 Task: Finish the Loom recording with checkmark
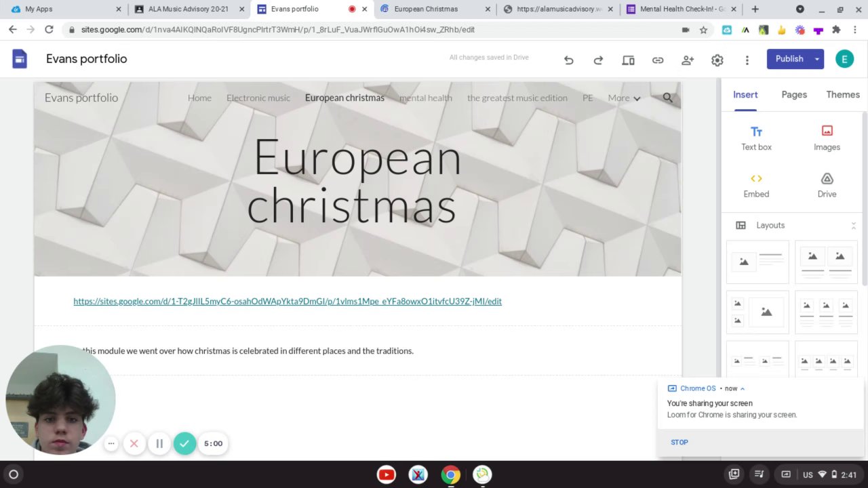click(184, 444)
